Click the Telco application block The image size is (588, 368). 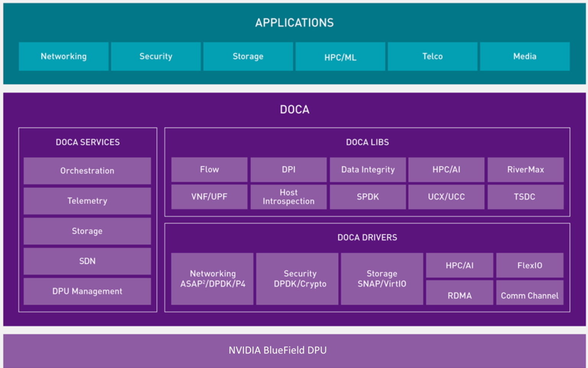click(433, 56)
